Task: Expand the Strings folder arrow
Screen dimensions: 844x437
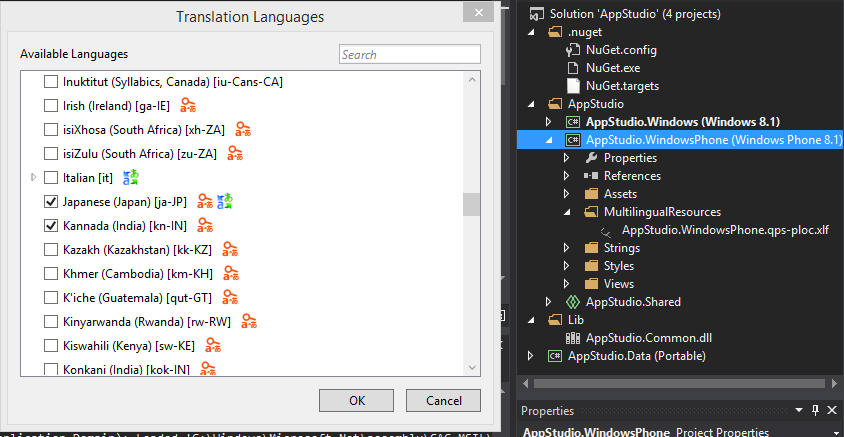Action: (566, 248)
